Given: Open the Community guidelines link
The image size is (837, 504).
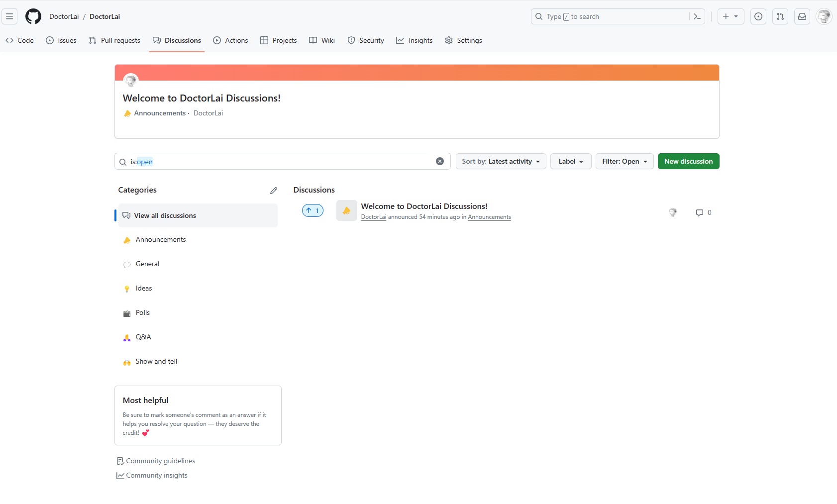Looking at the screenshot, I should click(x=156, y=461).
